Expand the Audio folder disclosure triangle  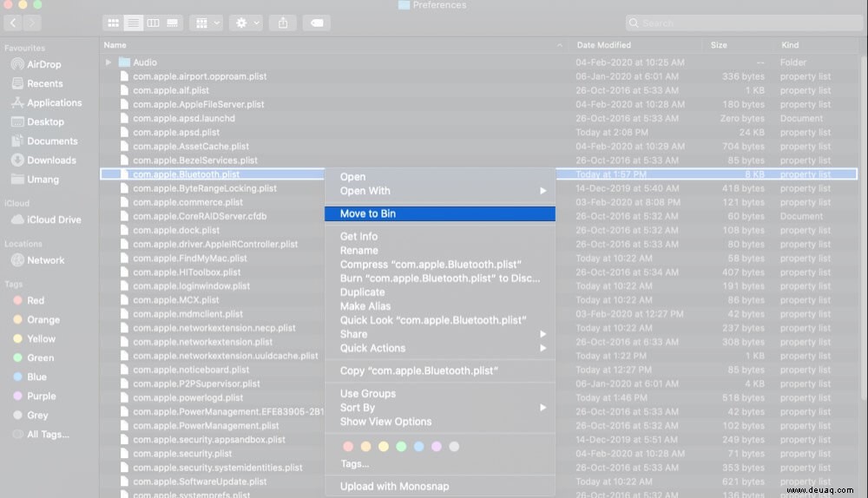coord(108,62)
